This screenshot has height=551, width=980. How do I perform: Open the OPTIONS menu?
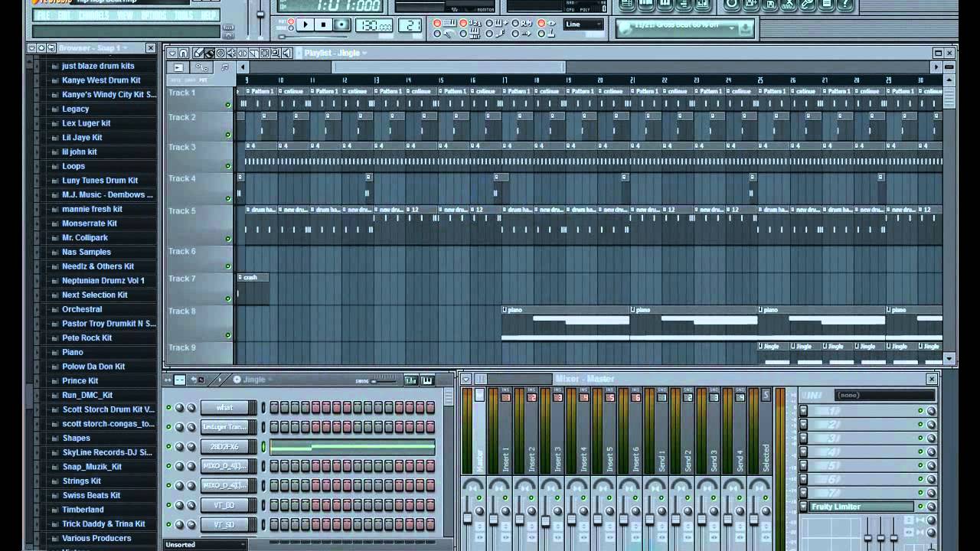tap(154, 15)
